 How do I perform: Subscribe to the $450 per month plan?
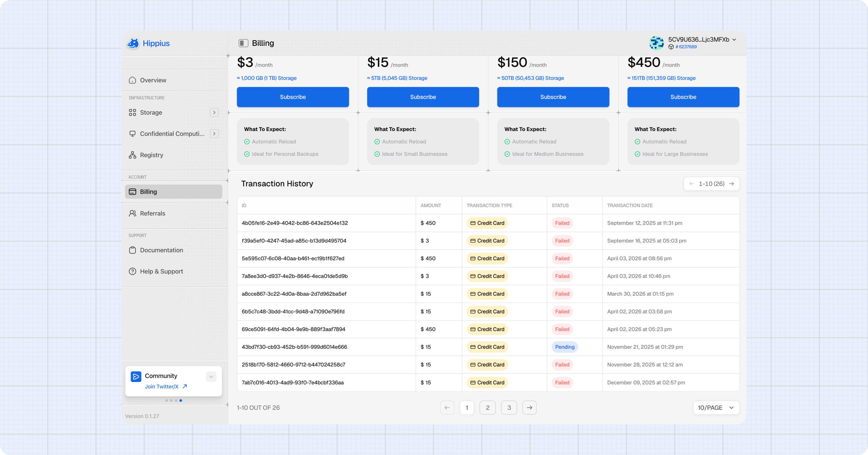click(683, 97)
